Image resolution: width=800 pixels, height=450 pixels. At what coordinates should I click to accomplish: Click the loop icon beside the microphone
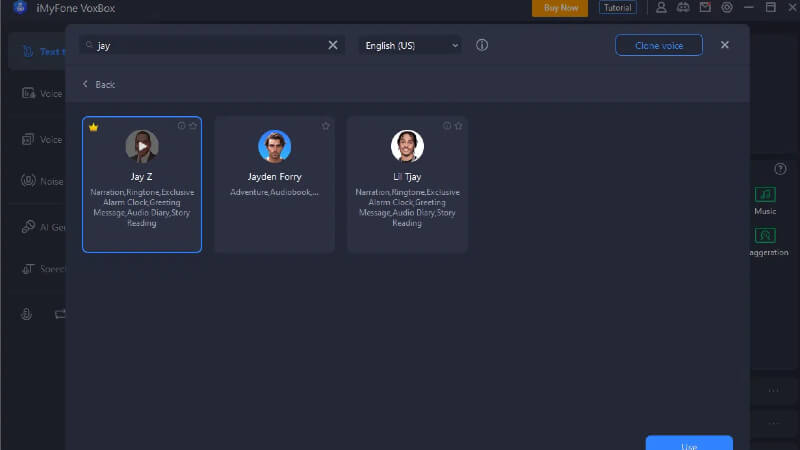(x=60, y=314)
